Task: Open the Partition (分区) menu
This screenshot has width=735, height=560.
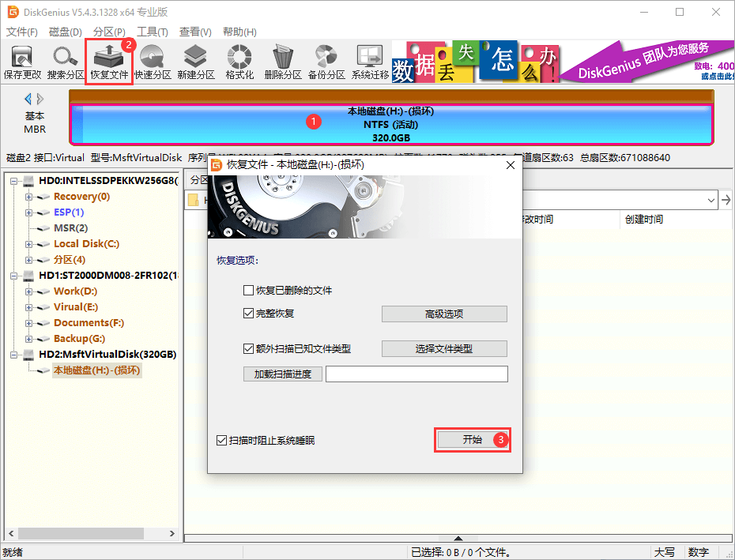Action: [109, 32]
